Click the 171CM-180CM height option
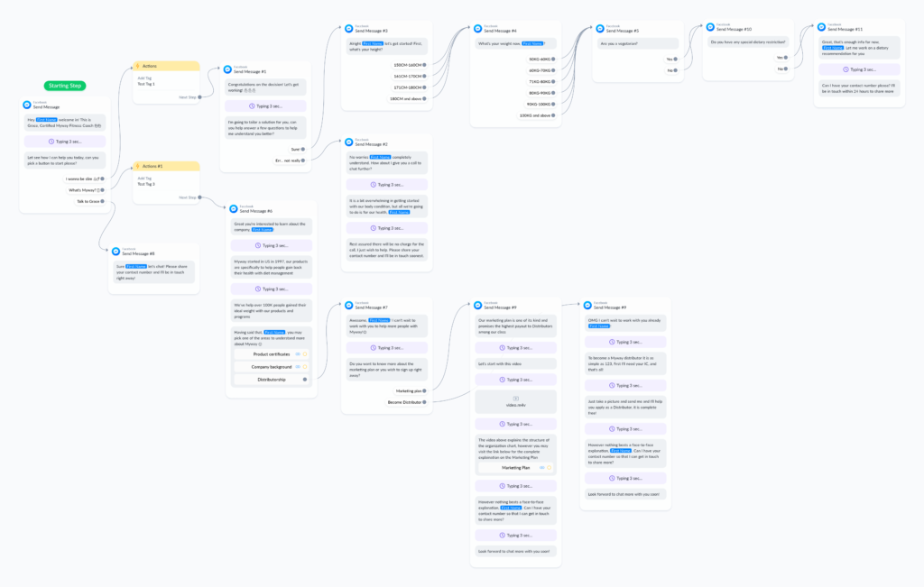This screenshot has width=924, height=587. [409, 87]
